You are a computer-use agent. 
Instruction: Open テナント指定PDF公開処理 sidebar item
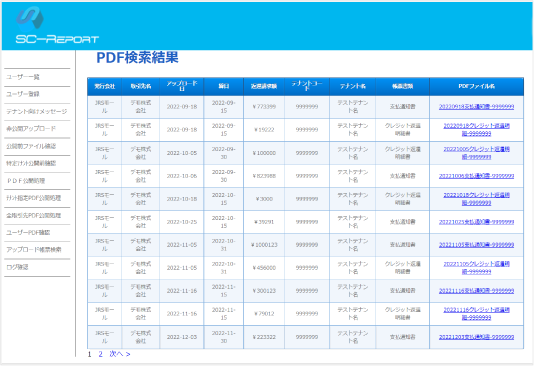coord(33,198)
